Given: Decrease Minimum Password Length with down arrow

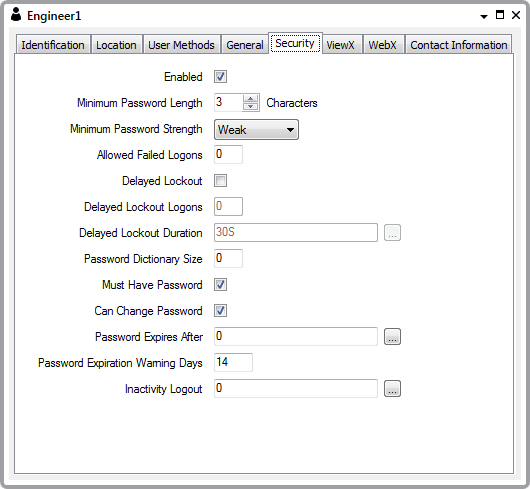Looking at the screenshot, I should [x=250, y=106].
